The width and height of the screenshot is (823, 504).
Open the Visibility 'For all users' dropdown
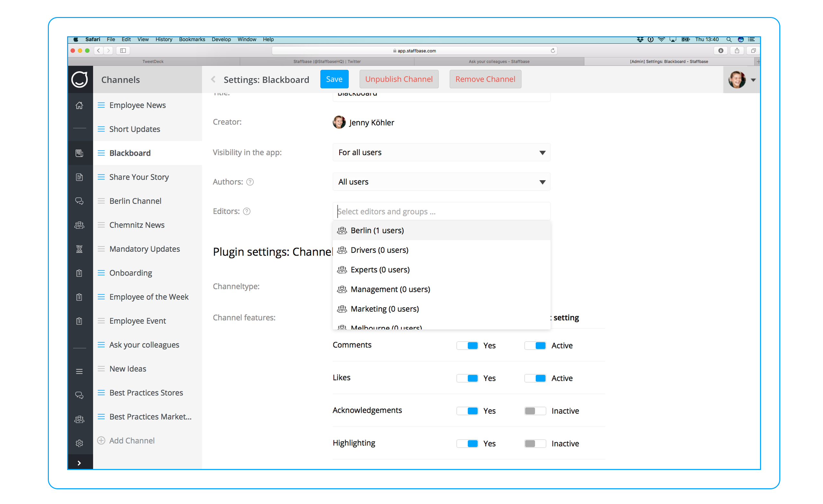(442, 153)
